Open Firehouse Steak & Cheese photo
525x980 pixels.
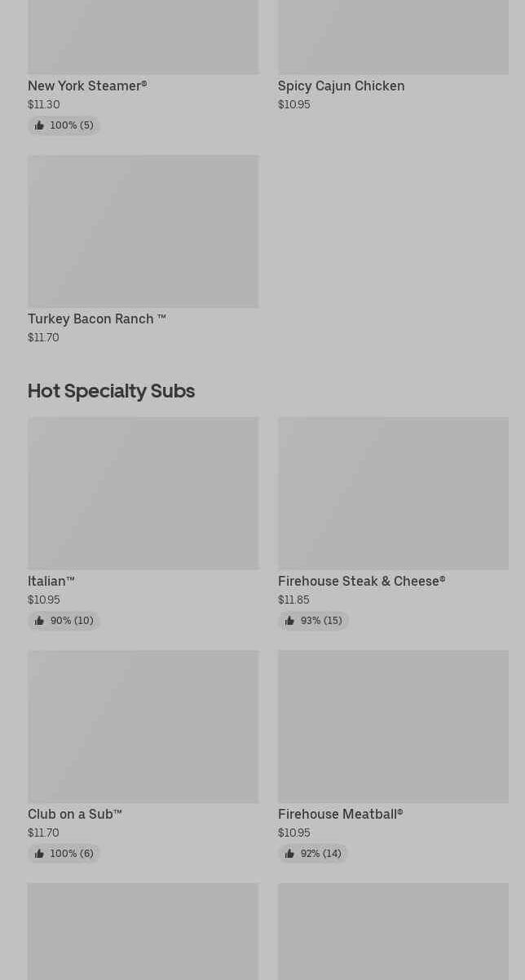[393, 493]
